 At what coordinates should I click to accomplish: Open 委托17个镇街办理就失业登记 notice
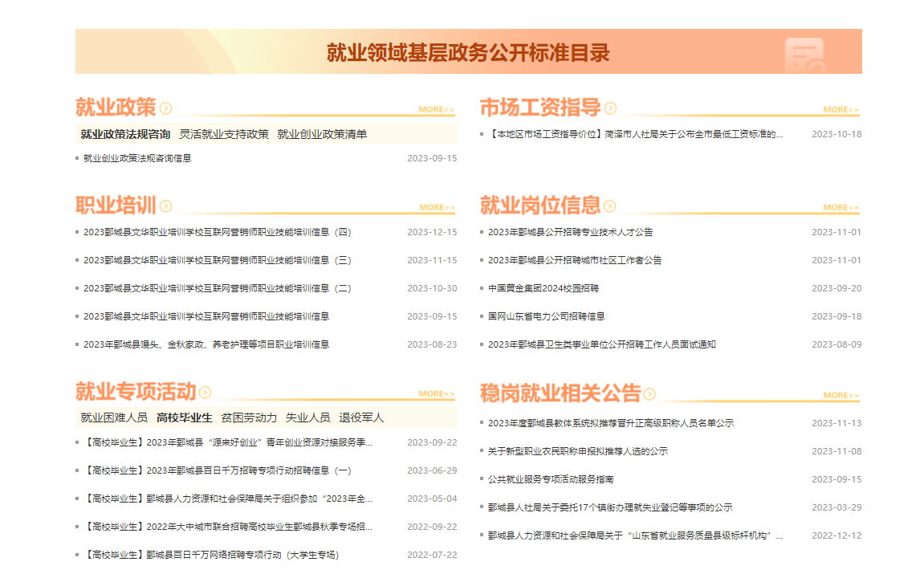(x=610, y=507)
